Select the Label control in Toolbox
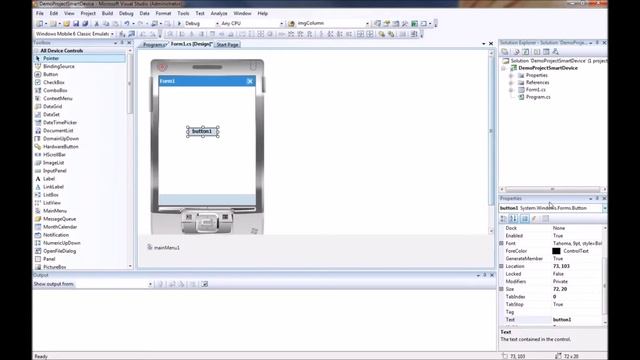This screenshot has height=360, width=640. coord(49,179)
